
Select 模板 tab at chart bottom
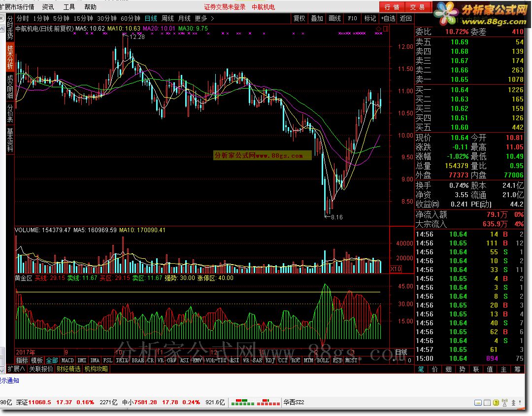click(36, 360)
